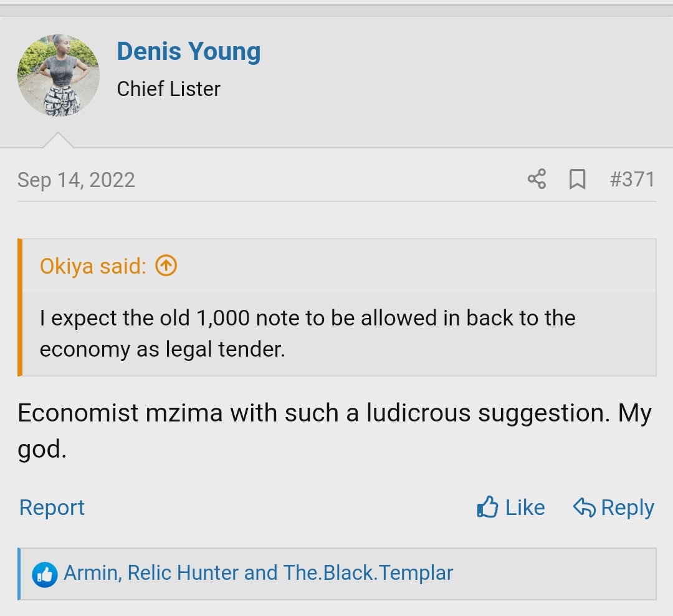Open the Denis Young username link

188,51
